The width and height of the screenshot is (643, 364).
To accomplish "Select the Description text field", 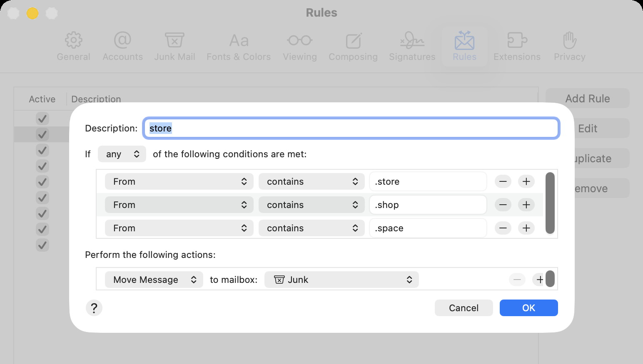I will point(351,128).
